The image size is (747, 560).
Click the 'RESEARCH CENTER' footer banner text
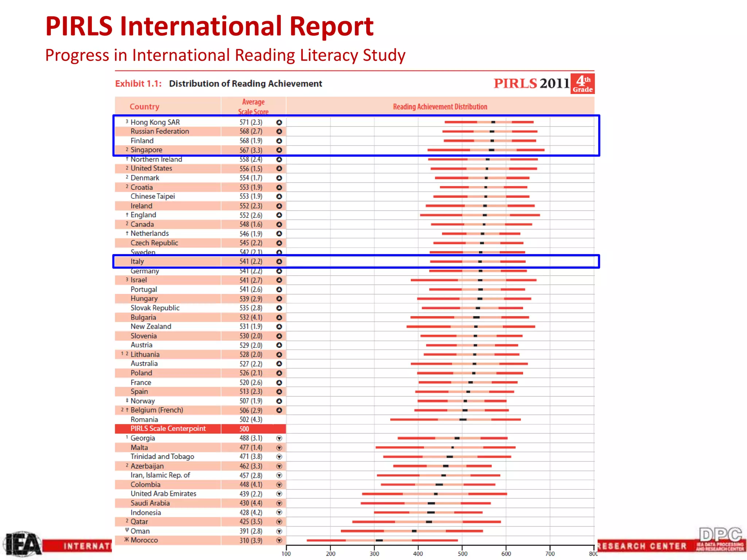(x=643, y=546)
